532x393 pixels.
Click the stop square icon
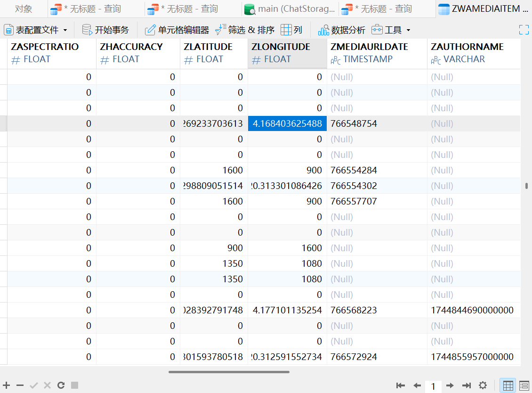(75, 385)
